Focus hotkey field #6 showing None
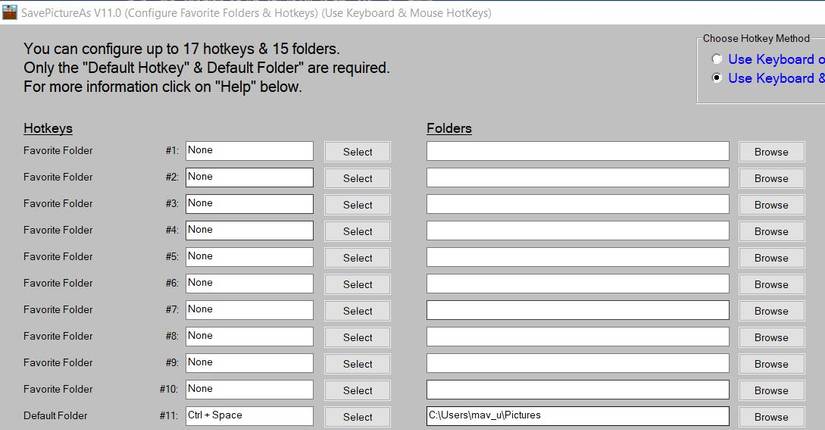Image resolution: width=825 pixels, height=430 pixels. tap(249, 284)
